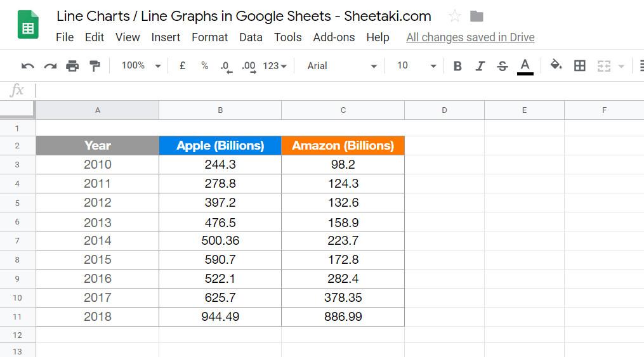This screenshot has width=644, height=357.
Task: Open the Insert menu
Action: [x=166, y=37]
